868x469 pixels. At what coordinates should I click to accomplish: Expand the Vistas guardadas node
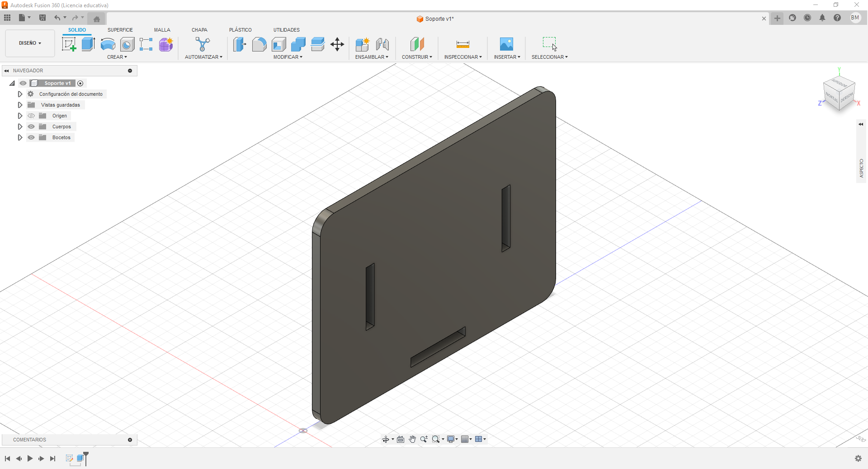tap(20, 105)
